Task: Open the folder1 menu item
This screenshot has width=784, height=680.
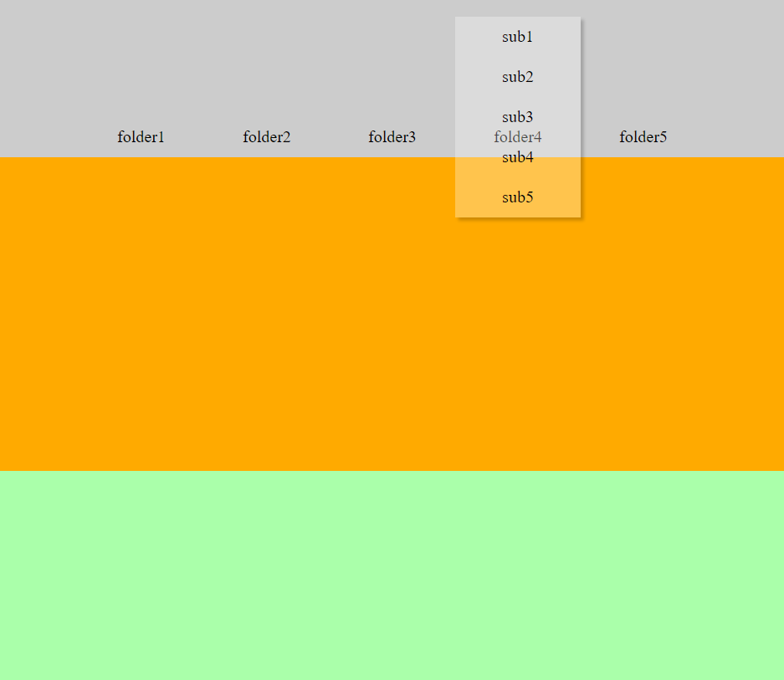Action: coord(141,137)
